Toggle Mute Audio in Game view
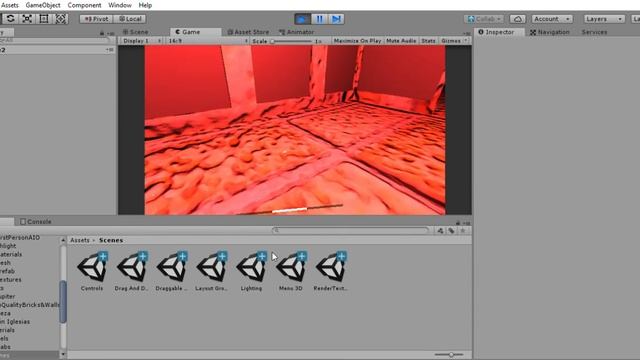Viewport: 640px width, 360px height. (x=401, y=41)
